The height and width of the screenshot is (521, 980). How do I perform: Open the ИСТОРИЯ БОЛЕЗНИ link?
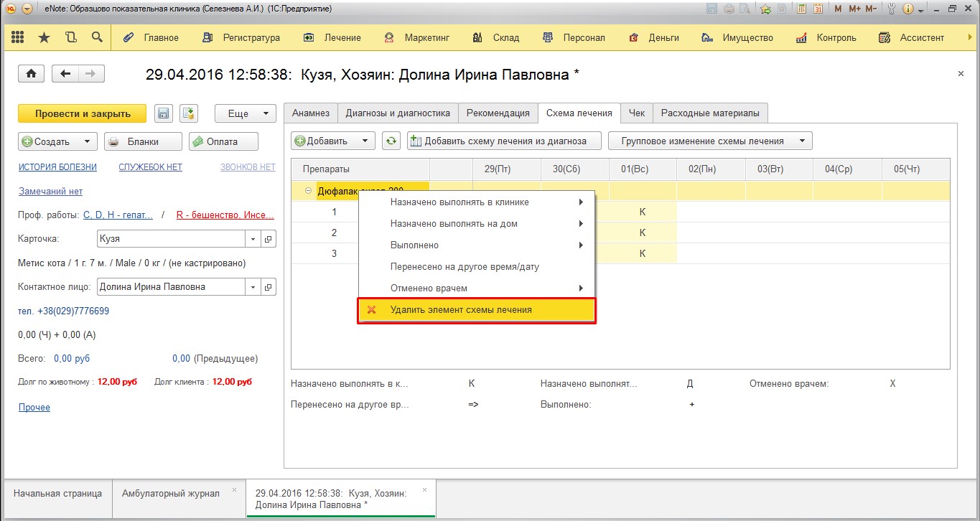(57, 167)
